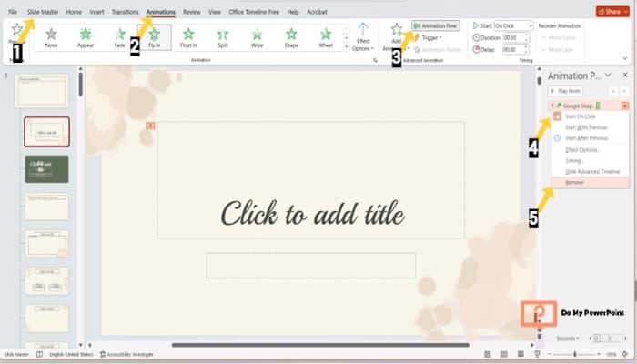Select the dark green layout thumbnail

(x=46, y=169)
